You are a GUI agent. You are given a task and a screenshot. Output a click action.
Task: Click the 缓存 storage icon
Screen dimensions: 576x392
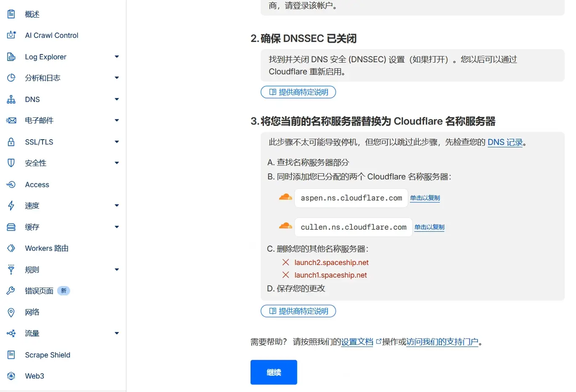[x=11, y=227]
